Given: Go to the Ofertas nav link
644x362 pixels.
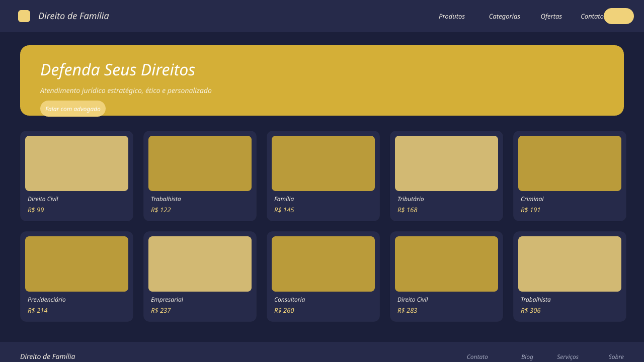Looking at the screenshot, I should pos(551,16).
